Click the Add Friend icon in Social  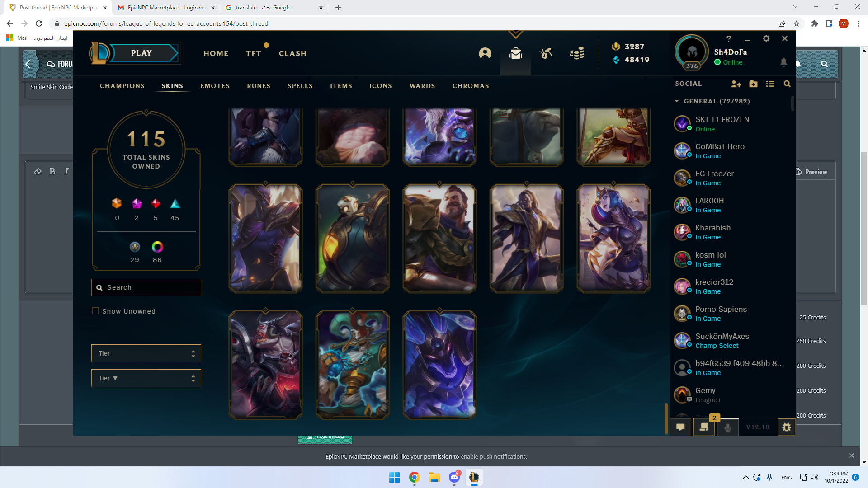coord(736,84)
